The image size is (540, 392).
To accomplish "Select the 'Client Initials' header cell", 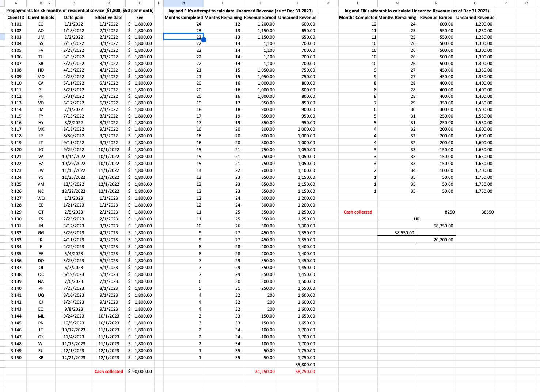I will click(x=41, y=17).
